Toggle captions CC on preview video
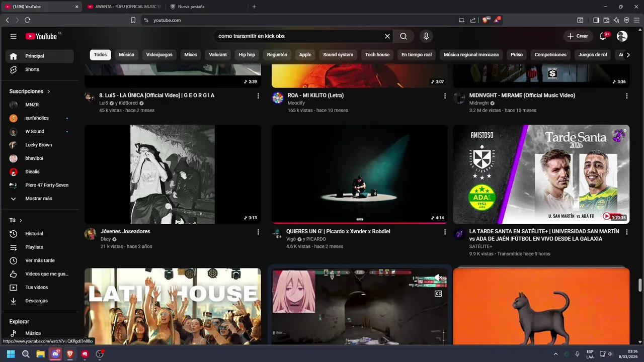This screenshot has width=644, height=362. [438, 294]
